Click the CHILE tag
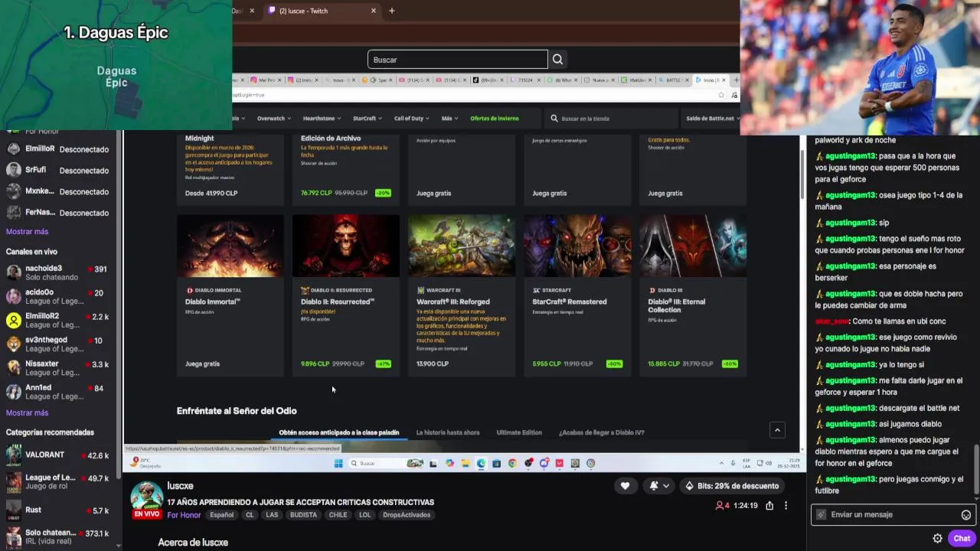The image size is (980, 551). point(338,515)
